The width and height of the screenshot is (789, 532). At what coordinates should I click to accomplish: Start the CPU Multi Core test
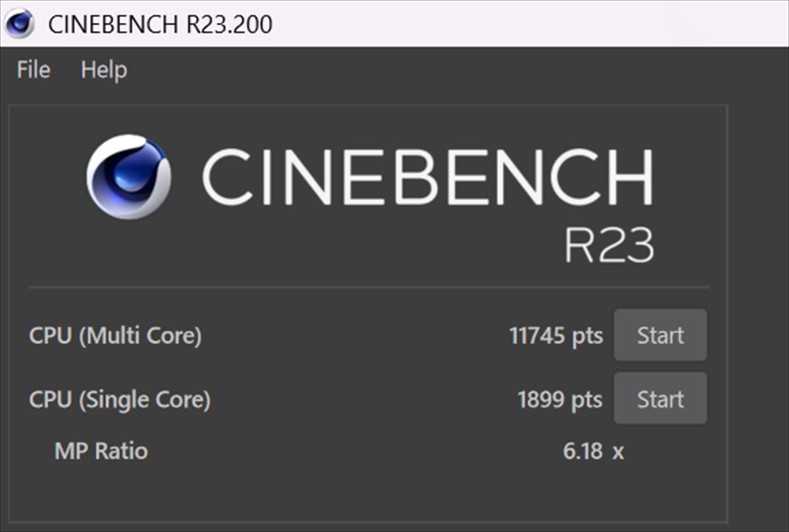point(660,335)
